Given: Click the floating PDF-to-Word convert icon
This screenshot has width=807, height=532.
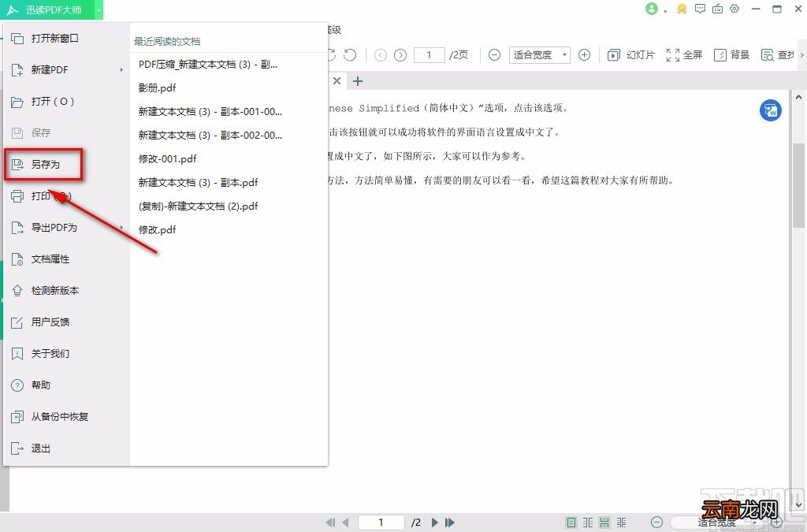Looking at the screenshot, I should [x=771, y=110].
